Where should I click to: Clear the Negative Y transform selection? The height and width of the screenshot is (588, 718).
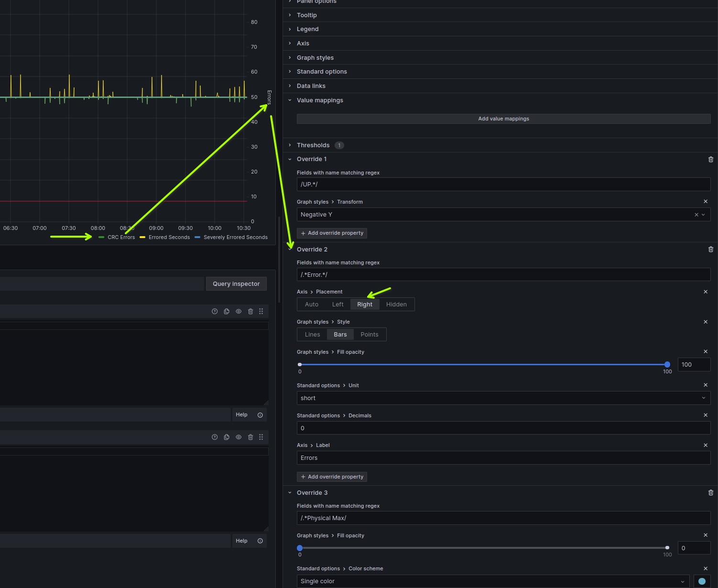(696, 215)
